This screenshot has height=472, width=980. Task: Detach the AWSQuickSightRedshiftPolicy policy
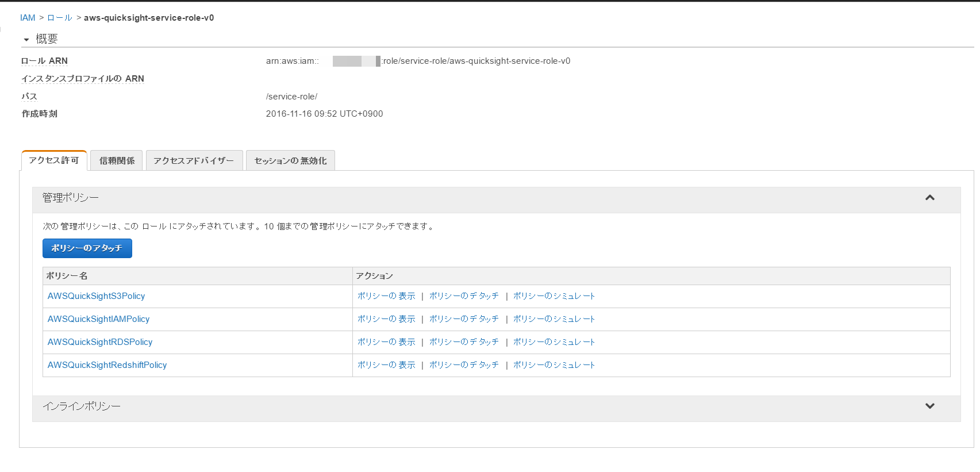point(464,365)
